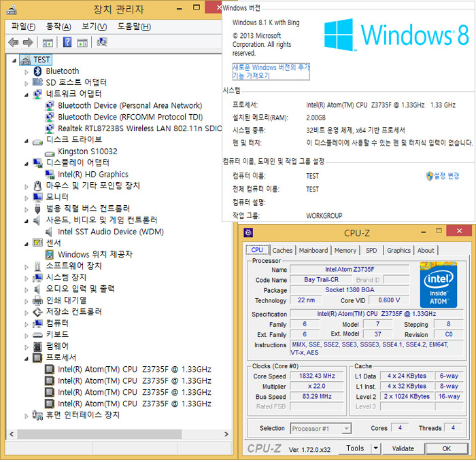This screenshot has width=476, height=462.
Task: Click the Back arrow in Device Manager toolbar
Action: coord(13,42)
